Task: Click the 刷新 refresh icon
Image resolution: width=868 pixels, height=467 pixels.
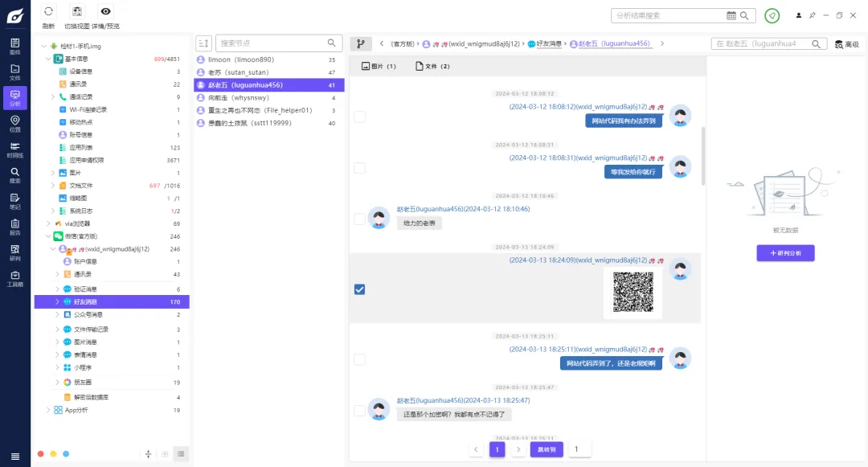Action: 48,12
